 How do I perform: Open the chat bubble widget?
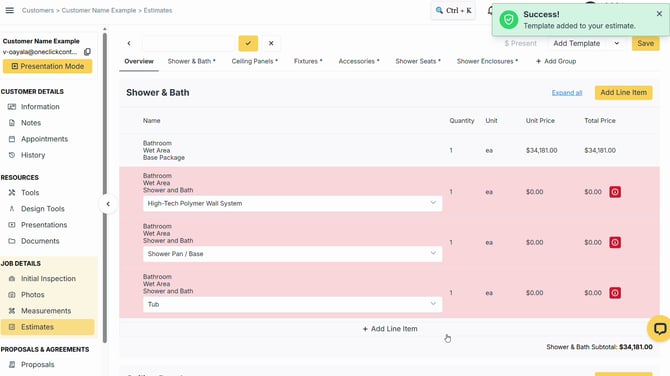[659, 328]
